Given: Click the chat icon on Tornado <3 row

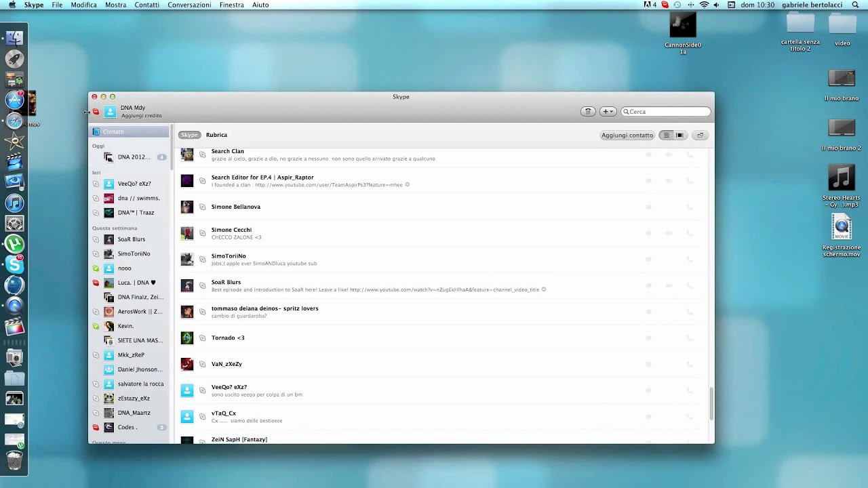Looking at the screenshot, I should coord(648,338).
